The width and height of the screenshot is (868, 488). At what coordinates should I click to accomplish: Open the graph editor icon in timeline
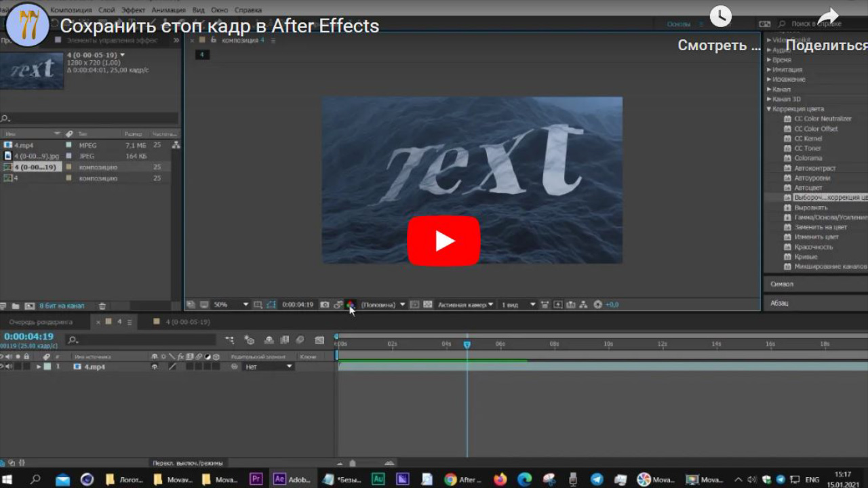319,340
